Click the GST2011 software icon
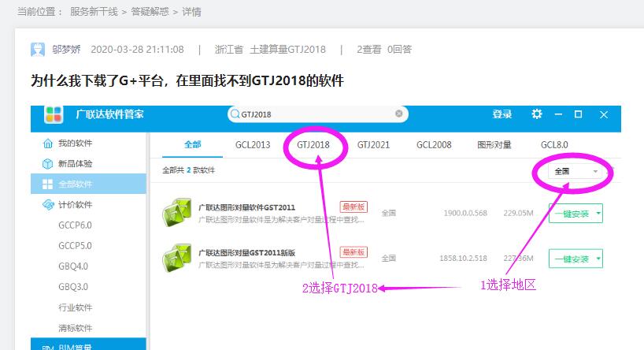The width and height of the screenshot is (644, 350). pyautogui.click(x=177, y=212)
